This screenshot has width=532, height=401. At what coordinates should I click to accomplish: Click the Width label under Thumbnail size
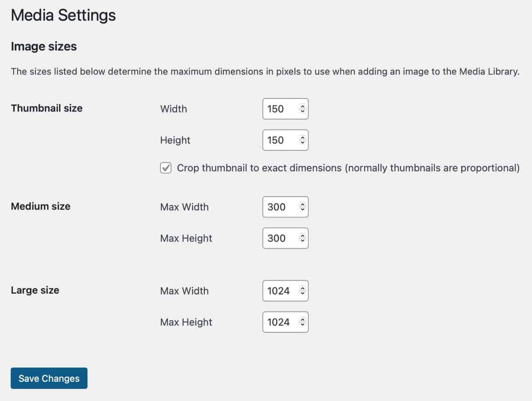[173, 109]
